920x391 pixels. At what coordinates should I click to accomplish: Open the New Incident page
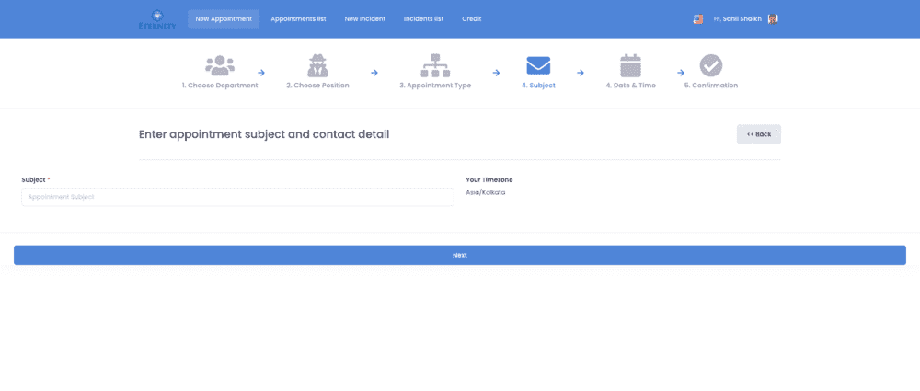(364, 19)
